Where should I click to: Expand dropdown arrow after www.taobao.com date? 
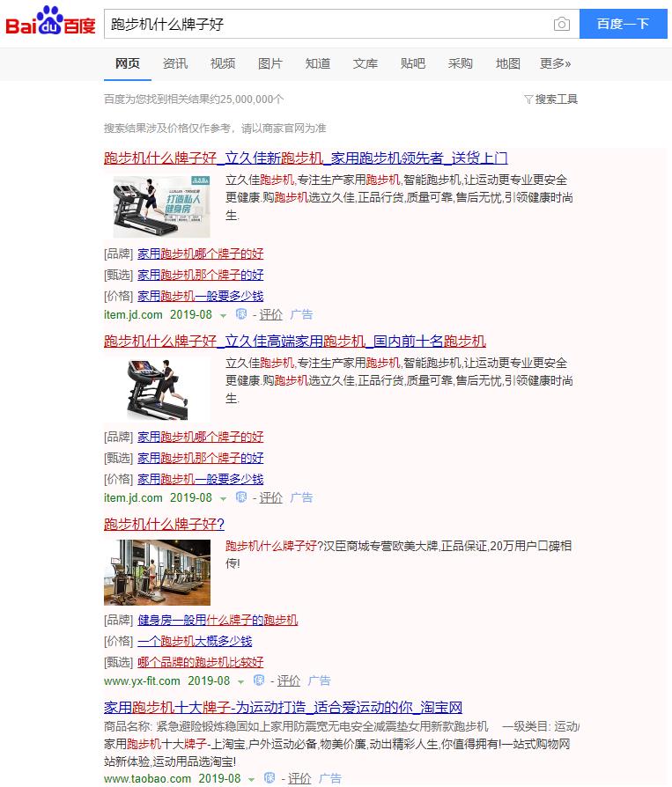(252, 780)
